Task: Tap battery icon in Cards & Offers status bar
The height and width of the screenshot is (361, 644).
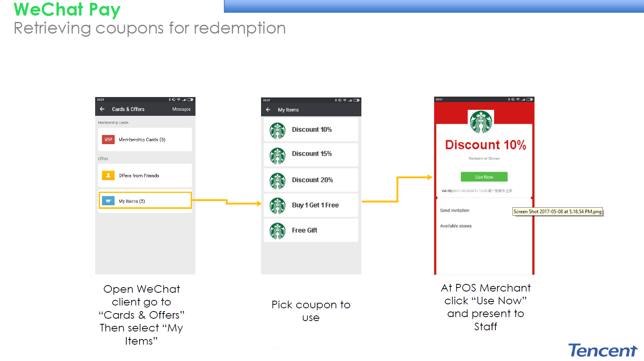Action: coord(190,99)
